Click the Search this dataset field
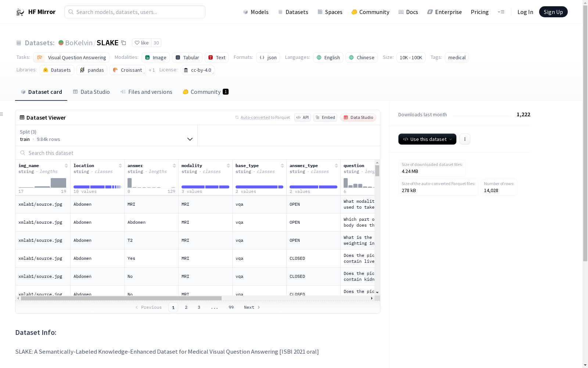The height and width of the screenshot is (368, 588). tap(198, 153)
